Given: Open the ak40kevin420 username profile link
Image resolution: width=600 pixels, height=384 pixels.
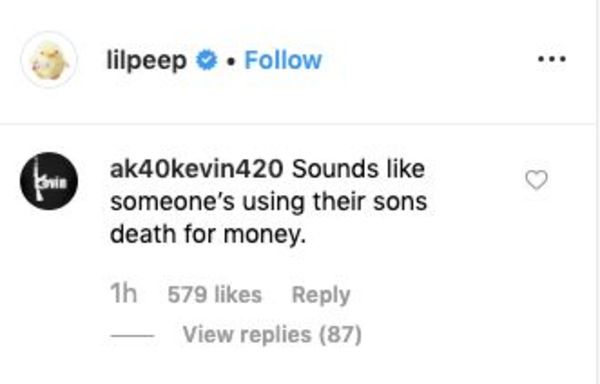Looking at the screenshot, I should tap(197, 169).
